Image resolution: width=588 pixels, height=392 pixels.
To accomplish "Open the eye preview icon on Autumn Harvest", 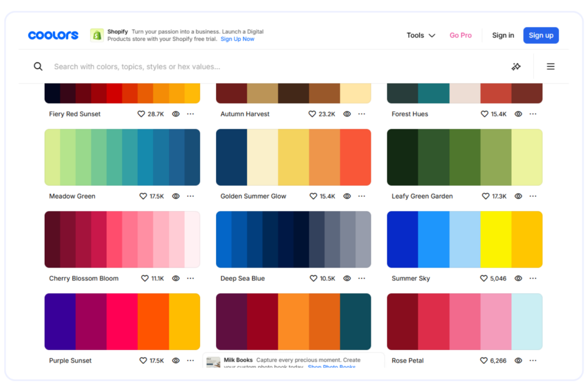I will click(347, 114).
